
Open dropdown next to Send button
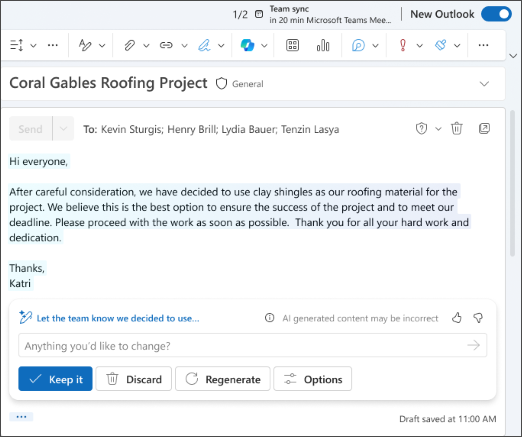[x=63, y=129]
